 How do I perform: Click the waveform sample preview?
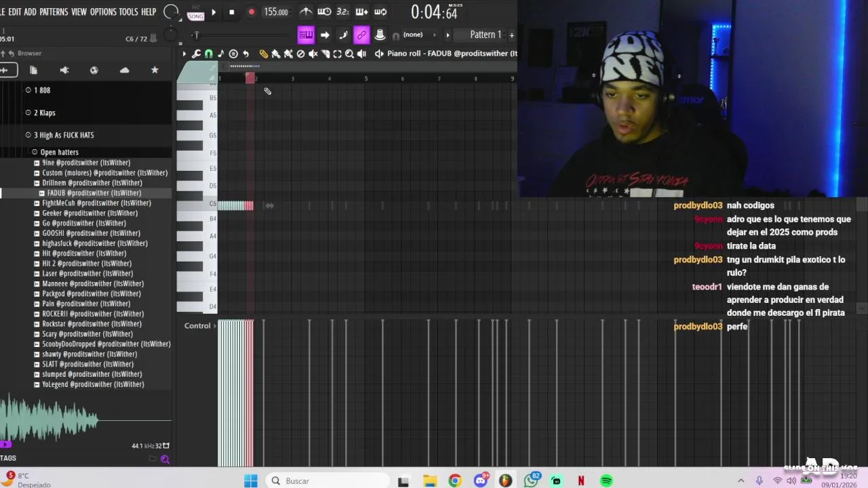pyautogui.click(x=85, y=420)
